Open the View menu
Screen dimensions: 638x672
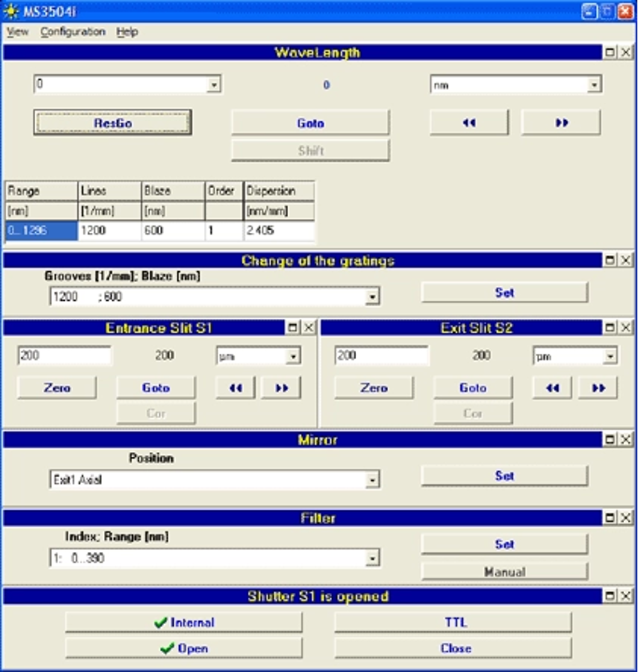19,31
